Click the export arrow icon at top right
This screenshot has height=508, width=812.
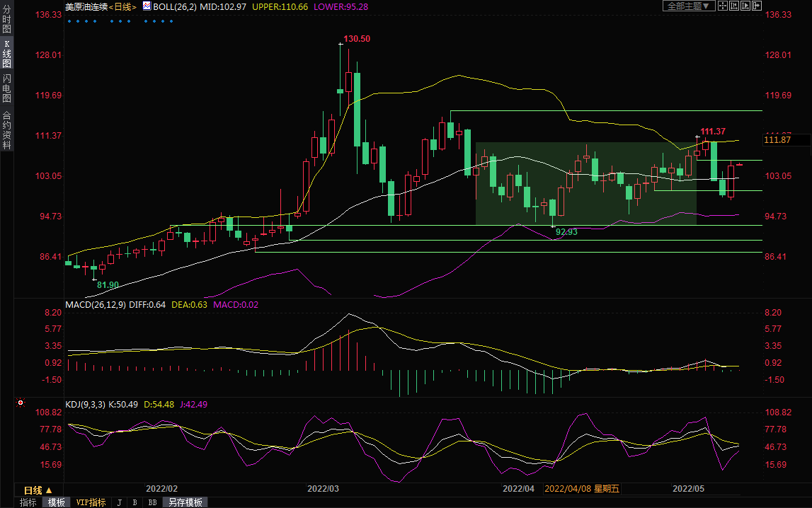[x=757, y=6]
